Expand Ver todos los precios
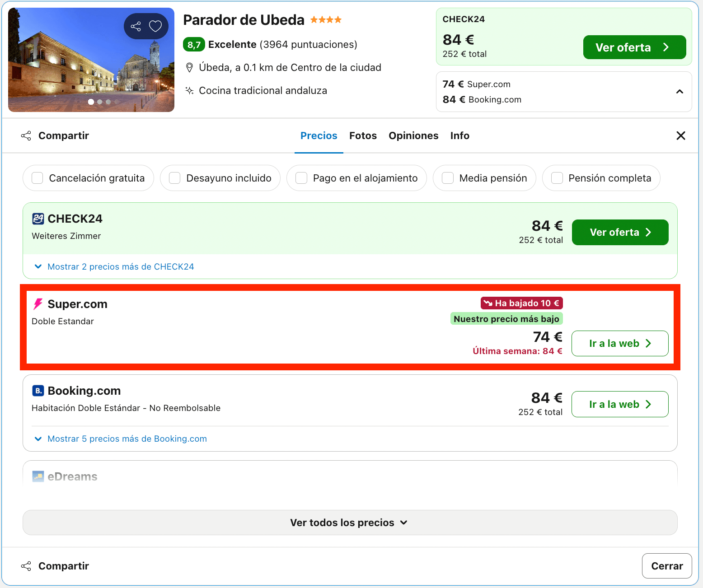 (x=350, y=523)
